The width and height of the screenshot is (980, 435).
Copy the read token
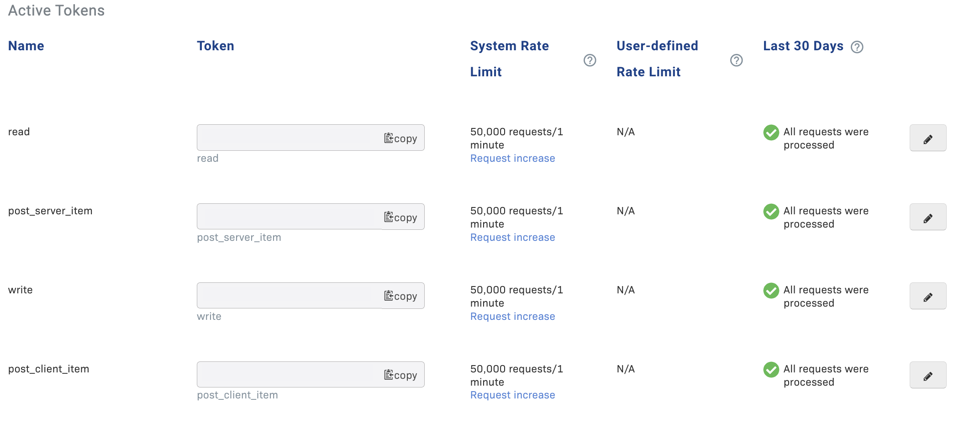coord(400,138)
